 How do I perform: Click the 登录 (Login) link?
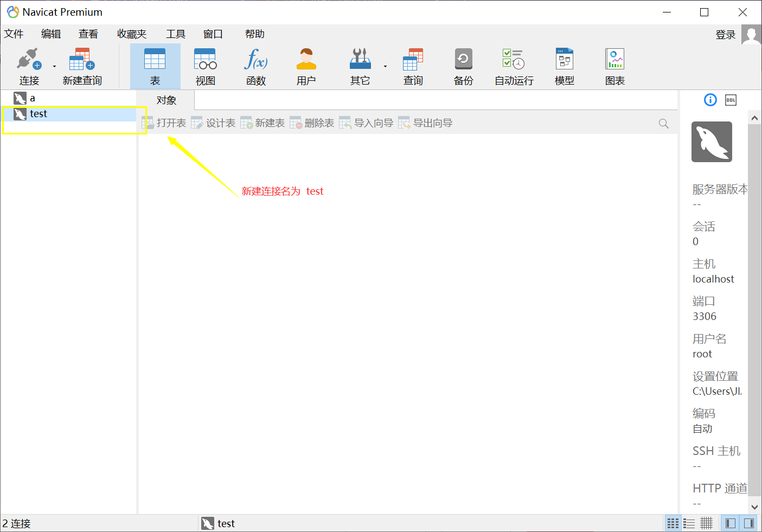pyautogui.click(x=726, y=35)
